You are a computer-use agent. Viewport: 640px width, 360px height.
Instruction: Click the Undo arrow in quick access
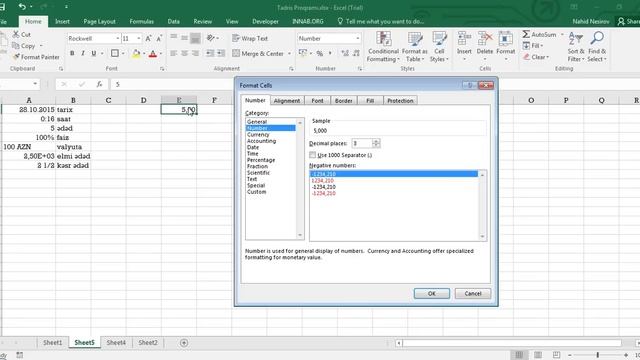[22, 7]
